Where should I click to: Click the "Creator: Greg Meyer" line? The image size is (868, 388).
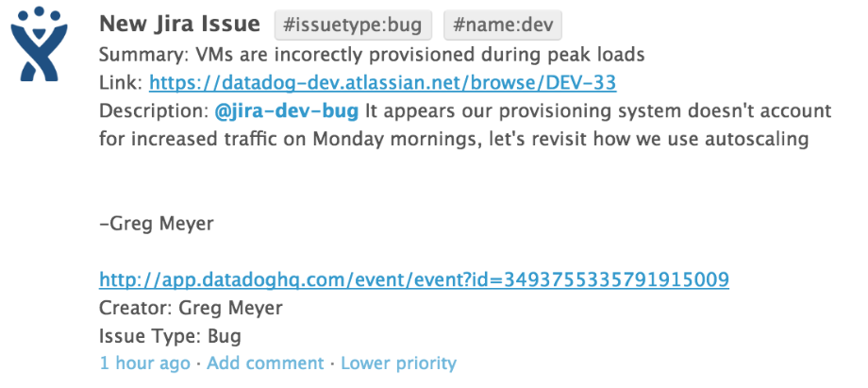(x=191, y=308)
